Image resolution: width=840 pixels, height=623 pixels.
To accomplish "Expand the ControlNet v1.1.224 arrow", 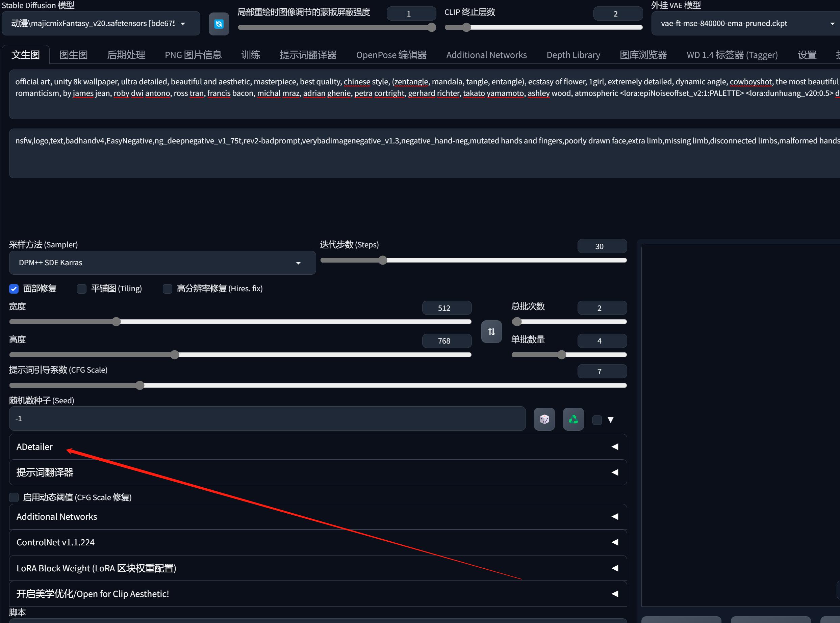I will pyautogui.click(x=615, y=542).
